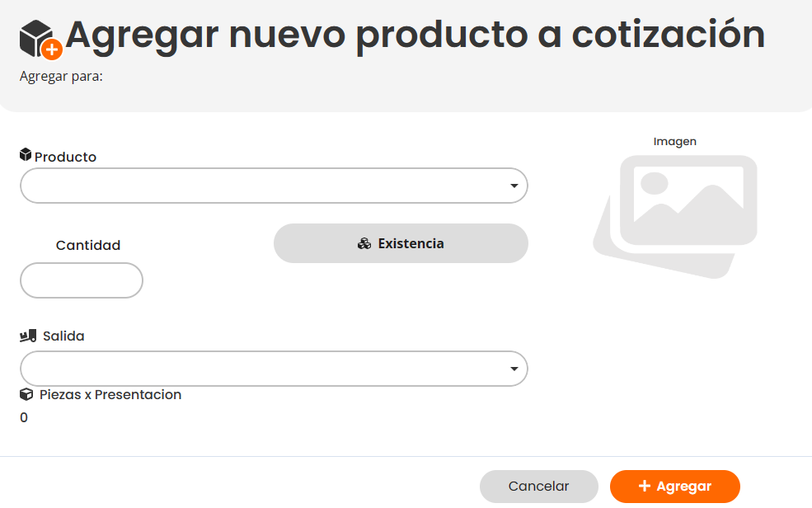Open the Producto dropdown list
812x508 pixels.
tap(264, 186)
